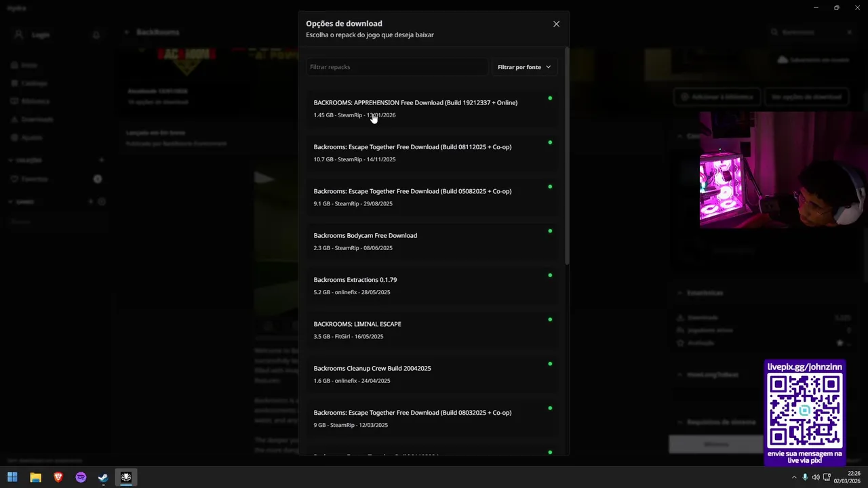Open the network tray icon
Viewport: 868px width, 488px height.
pos(827,477)
